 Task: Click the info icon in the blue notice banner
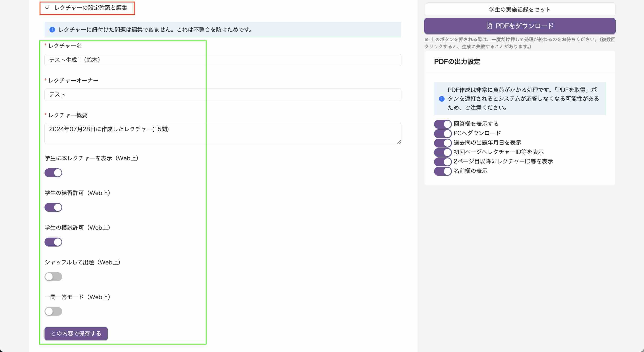click(52, 30)
